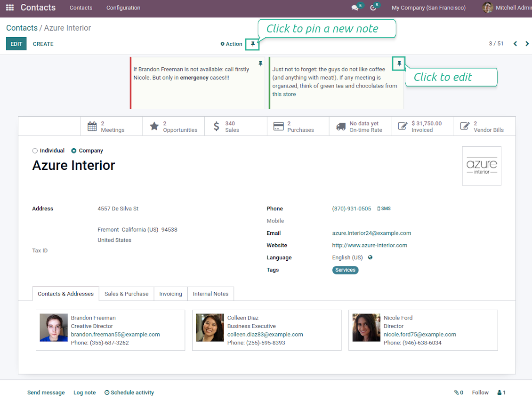The width and height of the screenshot is (532, 401).
Task: Click the red-bordered emergency note
Action: (x=197, y=83)
